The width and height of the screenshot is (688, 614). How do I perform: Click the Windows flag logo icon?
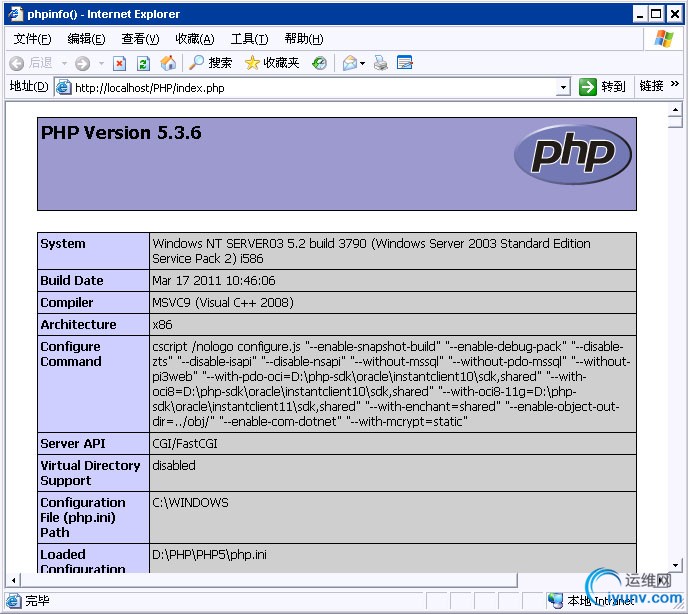pyautogui.click(x=663, y=39)
